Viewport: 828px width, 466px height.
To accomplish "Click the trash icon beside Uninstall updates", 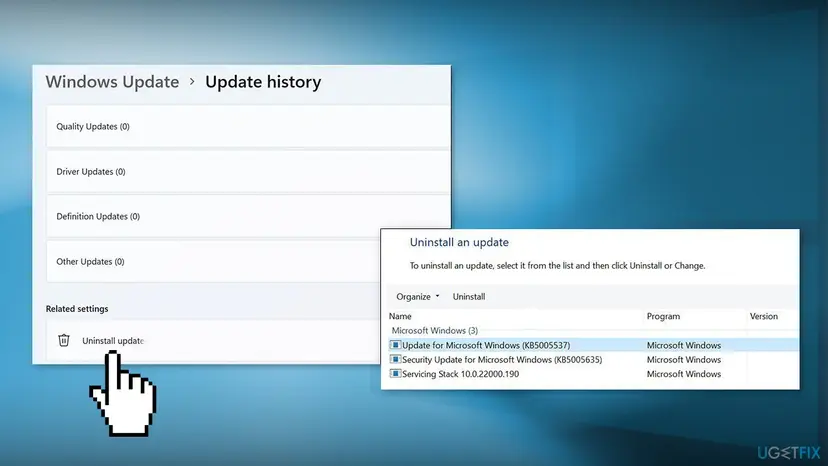I will [64, 340].
